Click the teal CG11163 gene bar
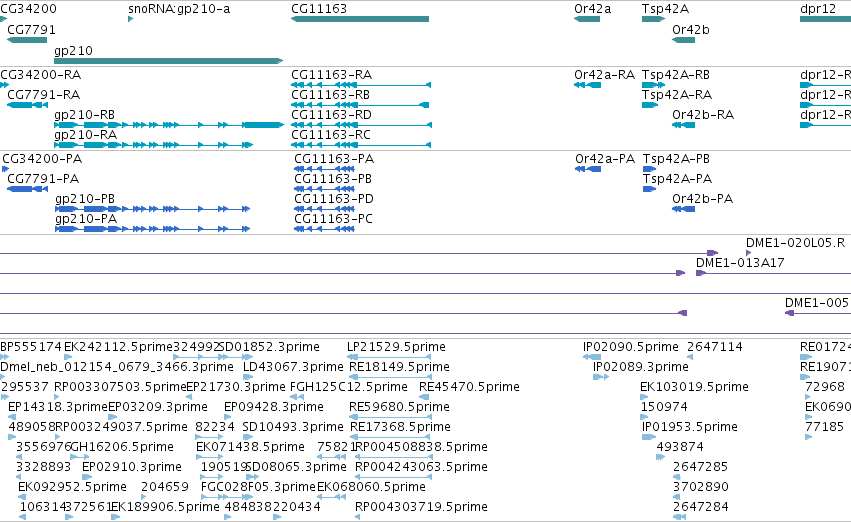The height and width of the screenshot is (522, 851). click(360, 19)
